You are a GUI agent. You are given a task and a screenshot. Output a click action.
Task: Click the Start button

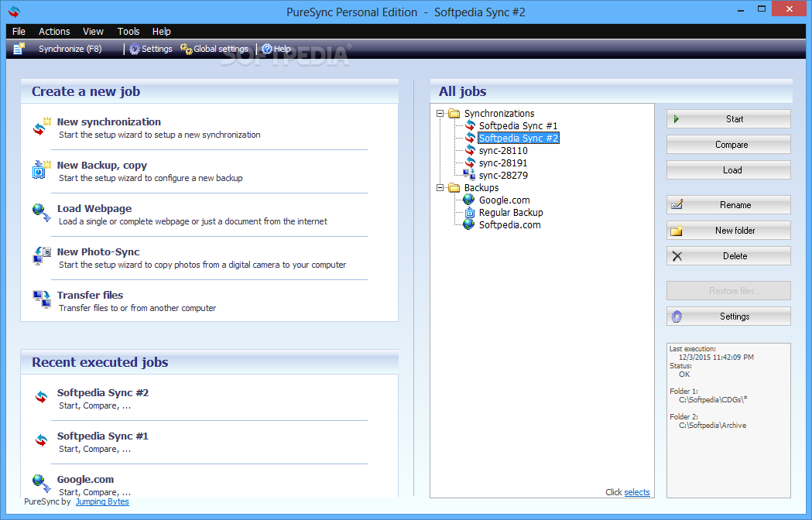(728, 119)
